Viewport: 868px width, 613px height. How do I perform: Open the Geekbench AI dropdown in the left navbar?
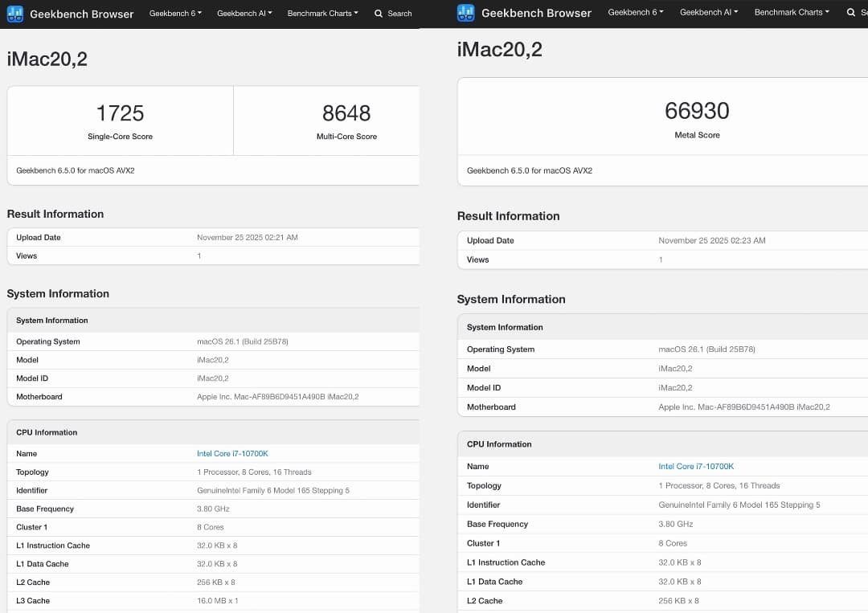point(244,14)
